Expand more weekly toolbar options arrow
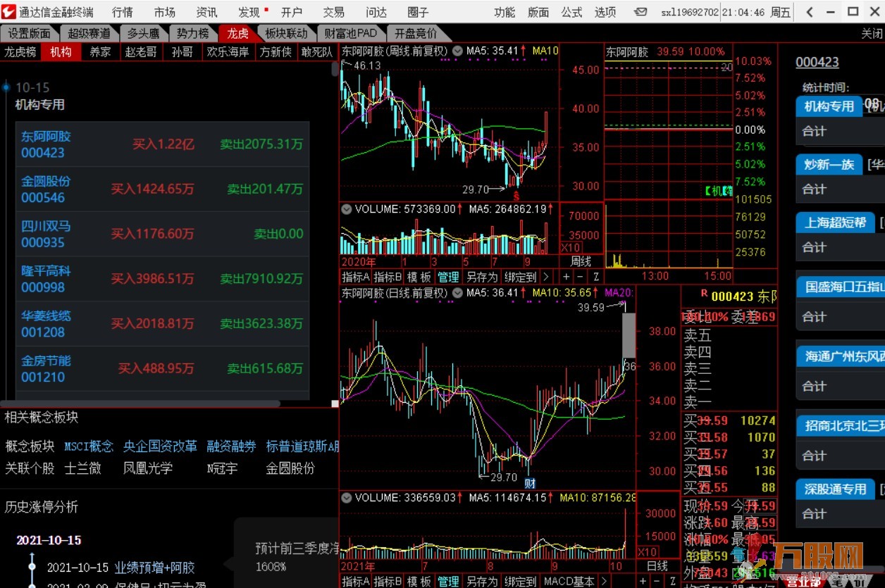 [546, 277]
